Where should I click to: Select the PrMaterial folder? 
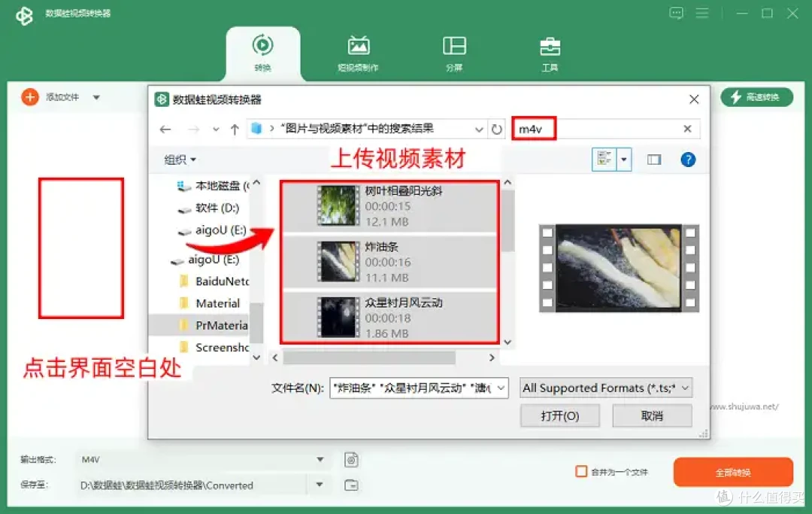click(214, 325)
